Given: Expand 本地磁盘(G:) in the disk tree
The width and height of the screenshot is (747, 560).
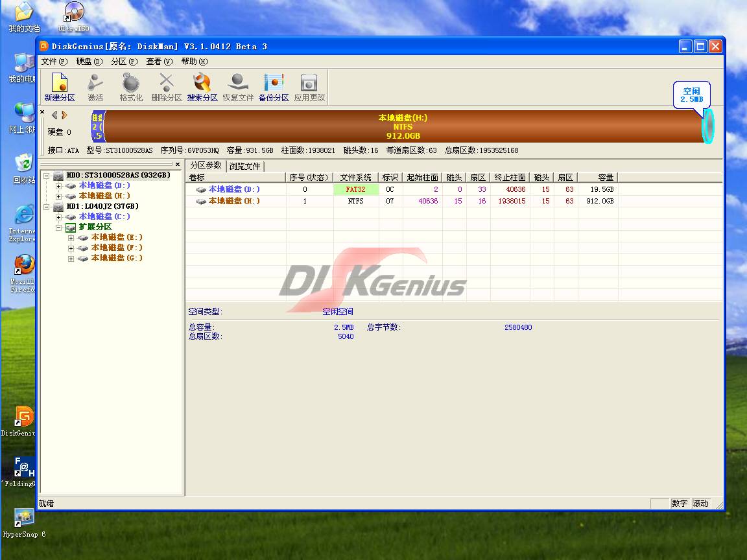Looking at the screenshot, I should pyautogui.click(x=71, y=259).
